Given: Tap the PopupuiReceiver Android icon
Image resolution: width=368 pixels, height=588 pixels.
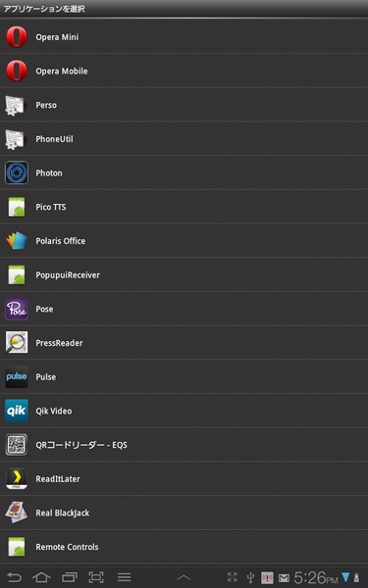Looking at the screenshot, I should (x=17, y=274).
